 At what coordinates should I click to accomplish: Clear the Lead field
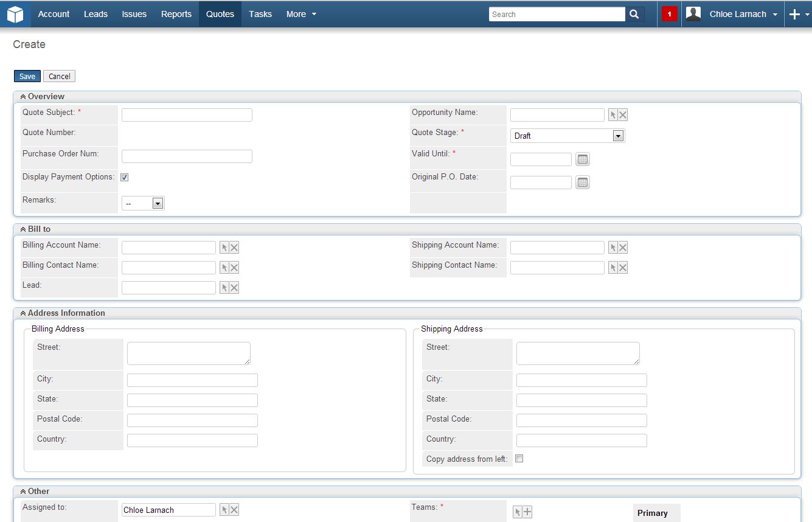pyautogui.click(x=234, y=288)
